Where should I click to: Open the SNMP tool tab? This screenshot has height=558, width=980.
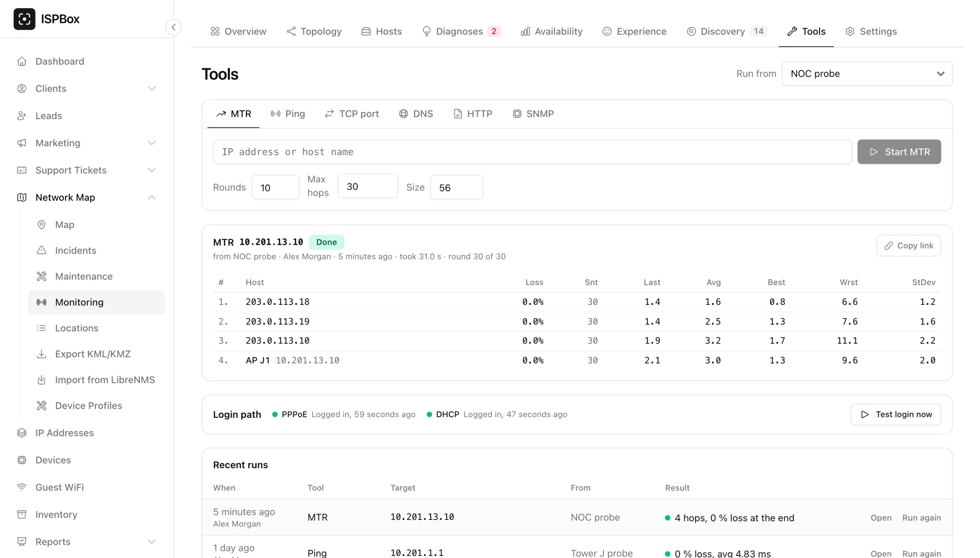533,114
